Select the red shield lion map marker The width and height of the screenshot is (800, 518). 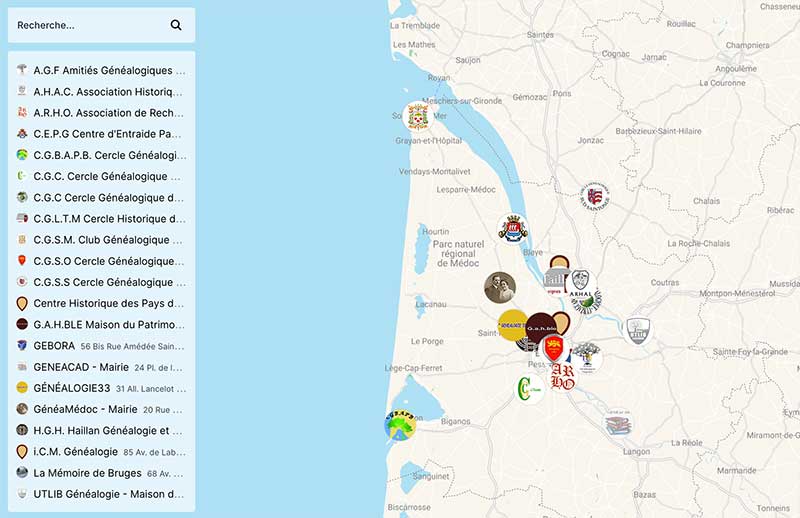554,349
